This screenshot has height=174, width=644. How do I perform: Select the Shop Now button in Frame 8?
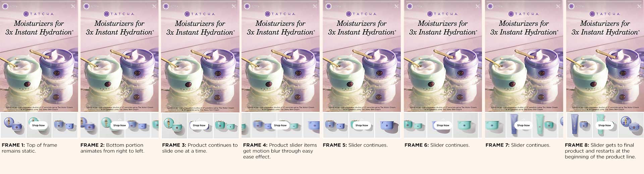coord(605,125)
